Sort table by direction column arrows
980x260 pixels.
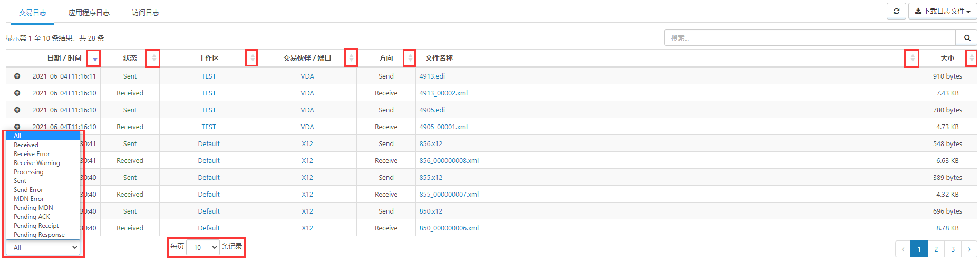(410, 58)
